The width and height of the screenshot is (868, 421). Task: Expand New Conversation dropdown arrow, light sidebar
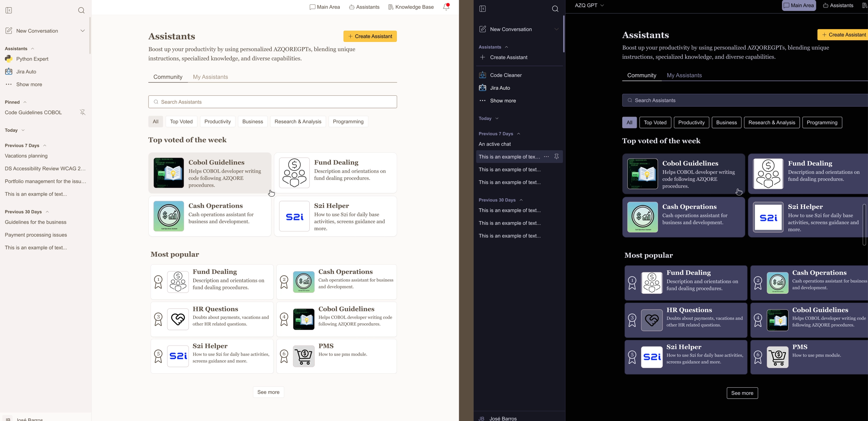[83, 31]
